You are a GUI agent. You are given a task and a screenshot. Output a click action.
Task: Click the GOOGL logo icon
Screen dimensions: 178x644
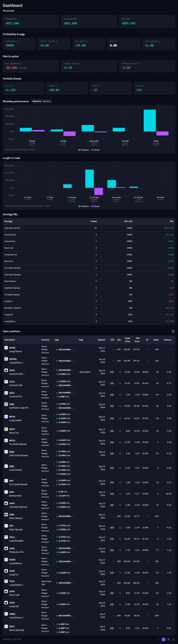[x=6, y=359]
